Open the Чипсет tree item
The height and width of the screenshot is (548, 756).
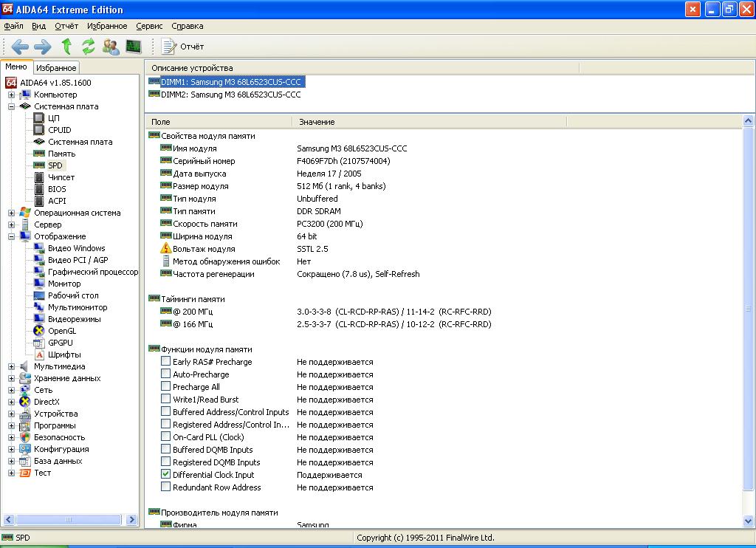(x=61, y=177)
